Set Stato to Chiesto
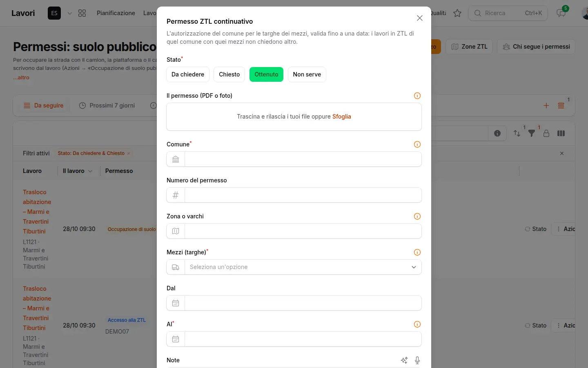Viewport: 588px width, 368px height. [x=229, y=74]
